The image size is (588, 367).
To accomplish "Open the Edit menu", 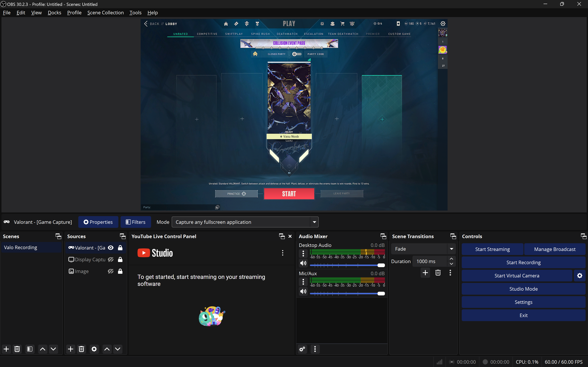I will tap(21, 13).
